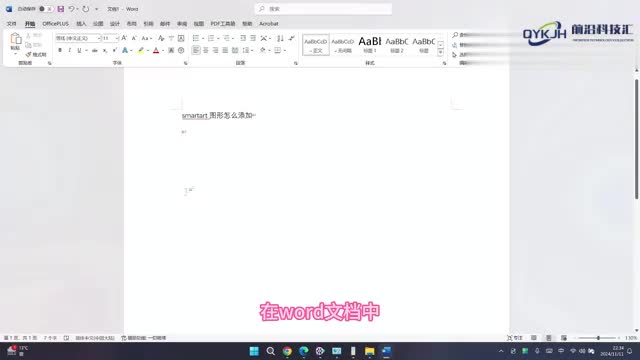Screen dimensions: 640x360
Task: Click the Line Spacing icon
Action: coord(246,50)
